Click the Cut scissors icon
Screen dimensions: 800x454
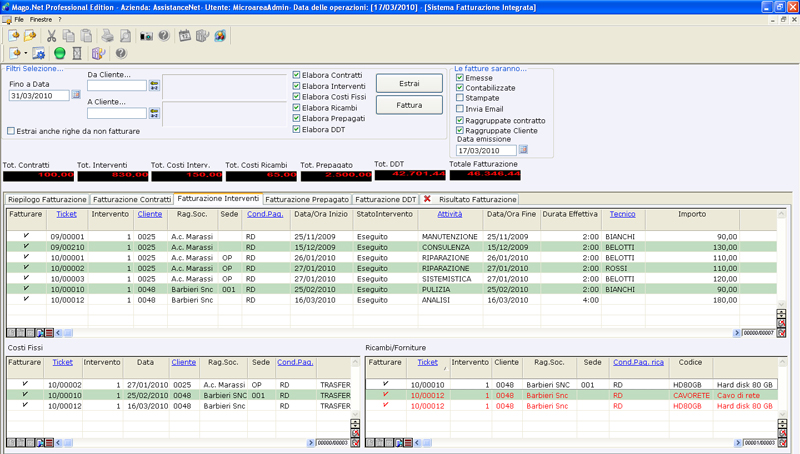[52, 36]
